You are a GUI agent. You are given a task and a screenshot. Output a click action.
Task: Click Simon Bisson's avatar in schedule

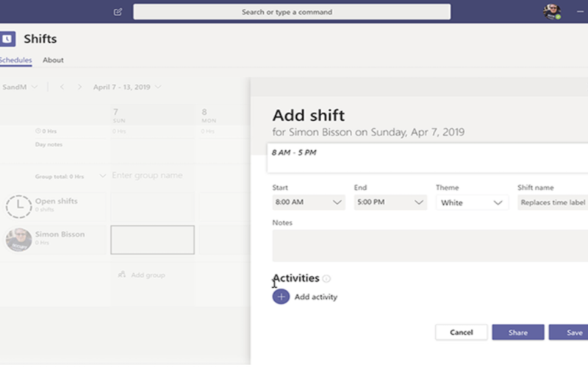point(19,240)
